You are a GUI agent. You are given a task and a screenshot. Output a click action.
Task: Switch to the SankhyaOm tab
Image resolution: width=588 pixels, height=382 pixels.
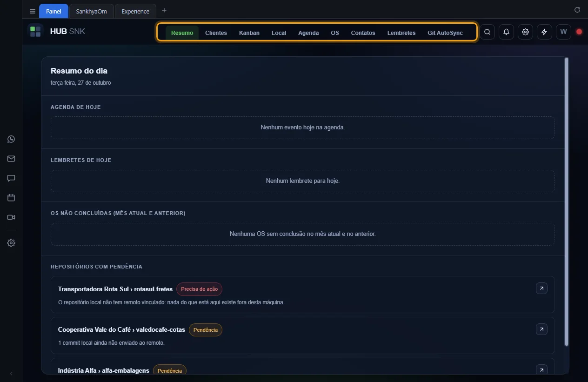pyautogui.click(x=92, y=11)
